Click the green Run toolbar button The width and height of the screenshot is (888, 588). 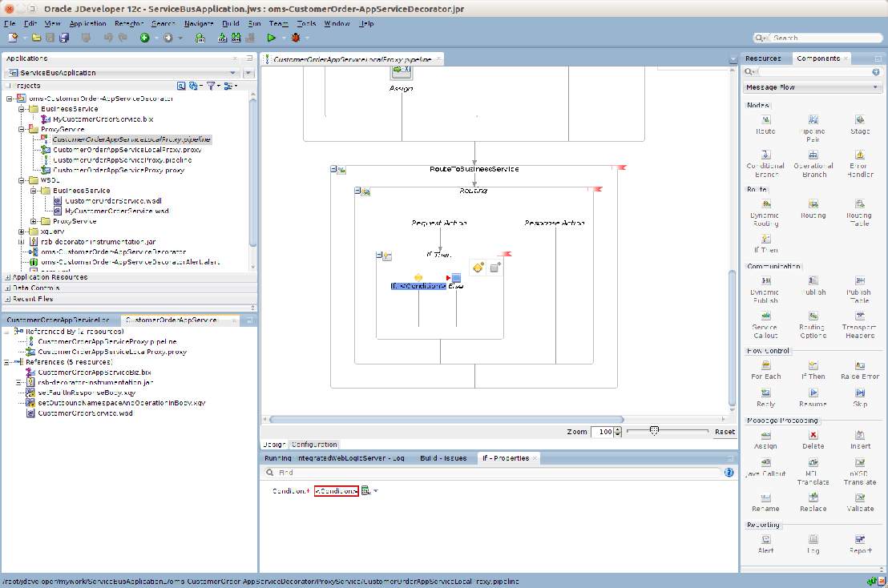(271, 38)
